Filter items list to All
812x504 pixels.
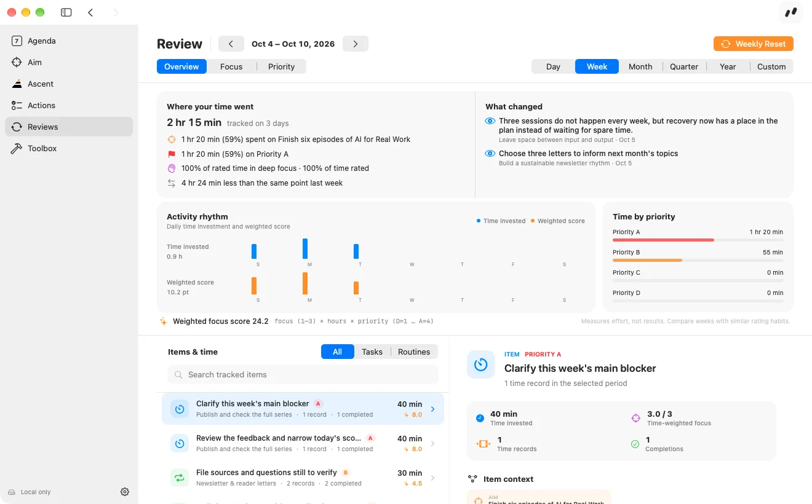[x=337, y=352]
